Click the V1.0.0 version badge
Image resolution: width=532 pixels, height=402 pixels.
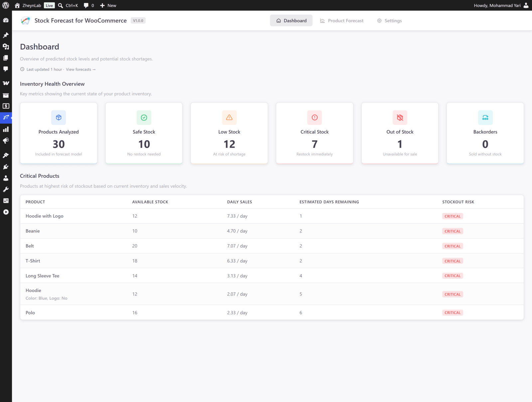click(x=138, y=21)
